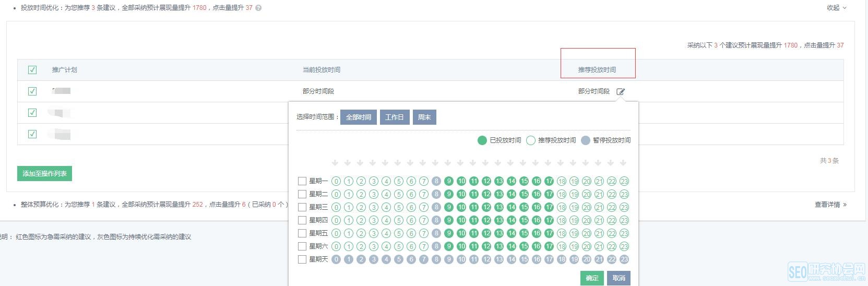Select the 全部时间 time range
Viewport: 868px width, 286px height.
pos(359,117)
